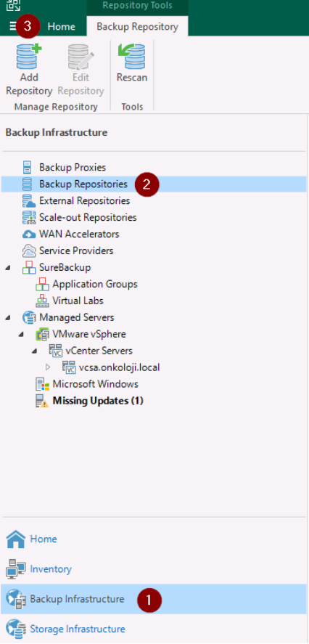This screenshot has height=644, width=309.
Task: Collapse the vCenter Servers node
Action: (x=35, y=351)
